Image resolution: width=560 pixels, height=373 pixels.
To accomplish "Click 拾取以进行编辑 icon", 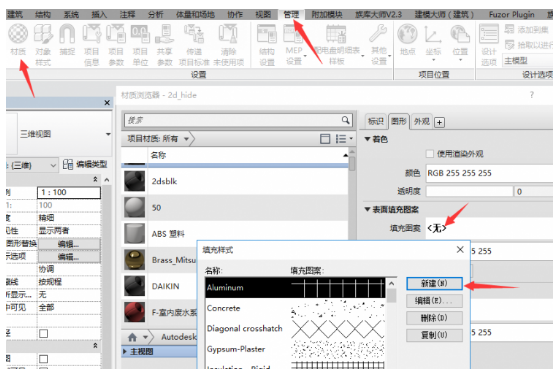I will pyautogui.click(x=510, y=45).
